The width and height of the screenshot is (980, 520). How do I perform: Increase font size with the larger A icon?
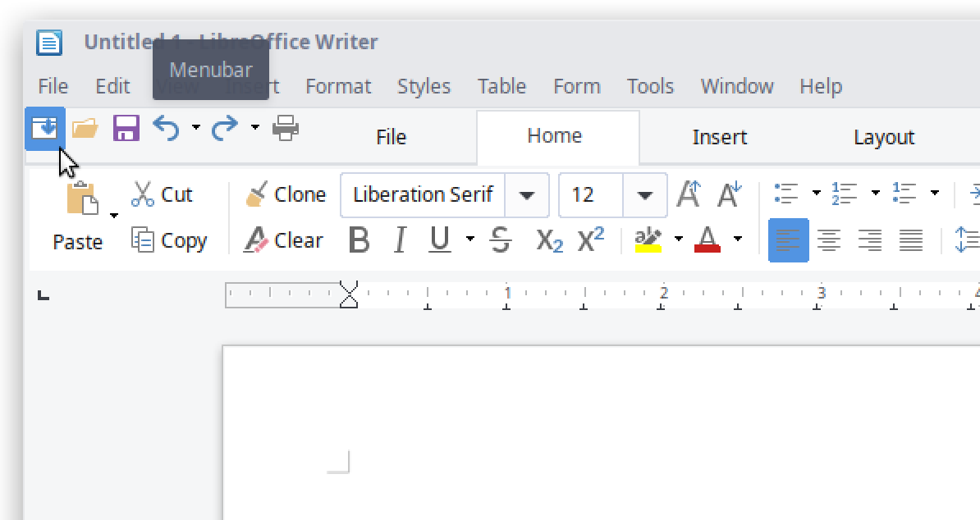[x=689, y=195]
